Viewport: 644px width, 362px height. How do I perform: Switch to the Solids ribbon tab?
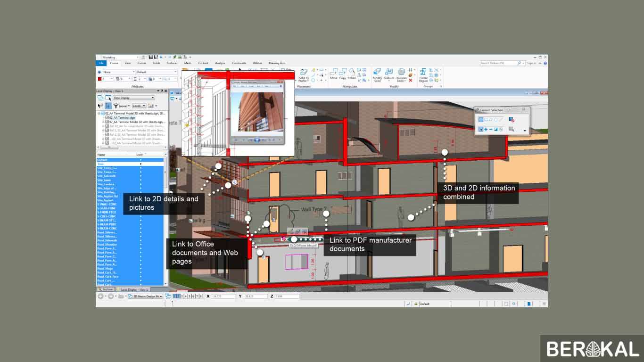tap(156, 63)
